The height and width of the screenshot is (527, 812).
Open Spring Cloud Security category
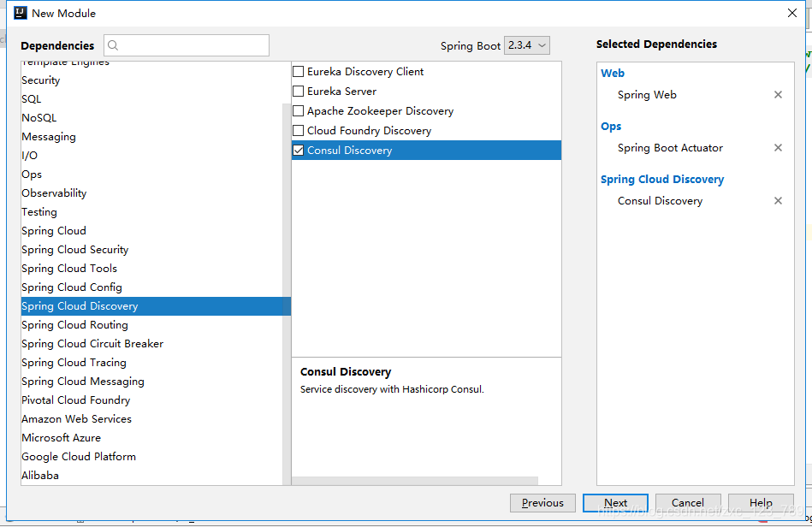tap(151, 250)
